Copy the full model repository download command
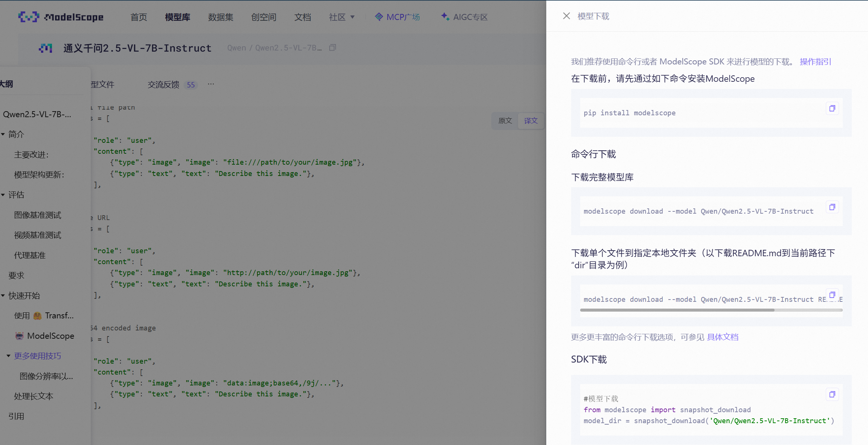Image resolution: width=868 pixels, height=445 pixels. (x=832, y=206)
